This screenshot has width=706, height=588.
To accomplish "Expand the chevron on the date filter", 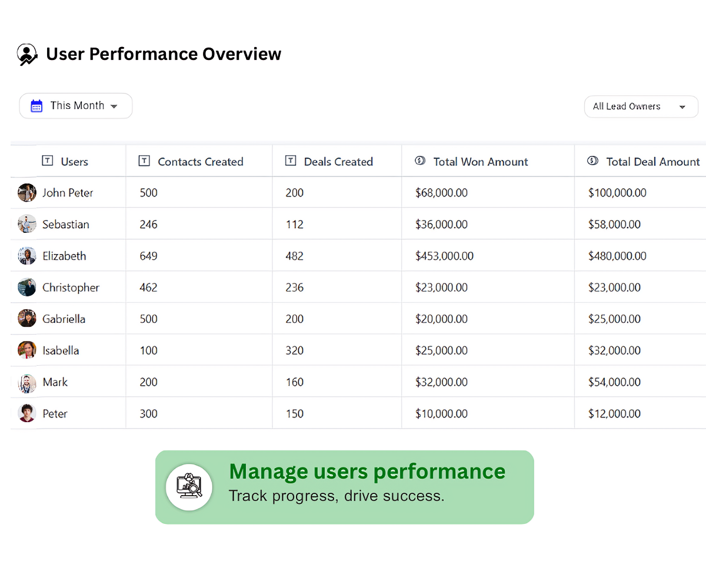I will pyautogui.click(x=114, y=106).
